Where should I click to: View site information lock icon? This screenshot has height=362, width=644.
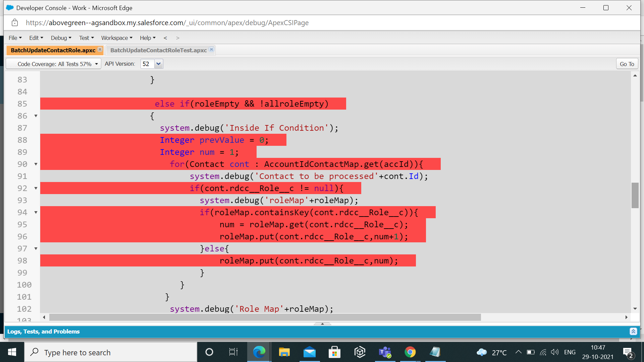click(x=15, y=23)
